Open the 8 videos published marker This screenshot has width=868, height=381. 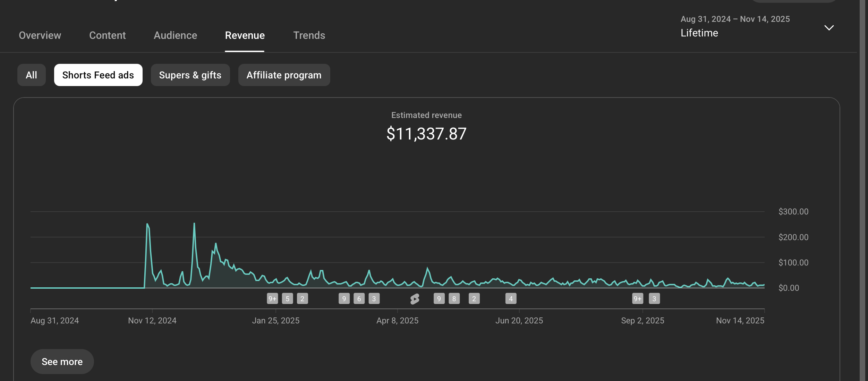click(x=454, y=299)
